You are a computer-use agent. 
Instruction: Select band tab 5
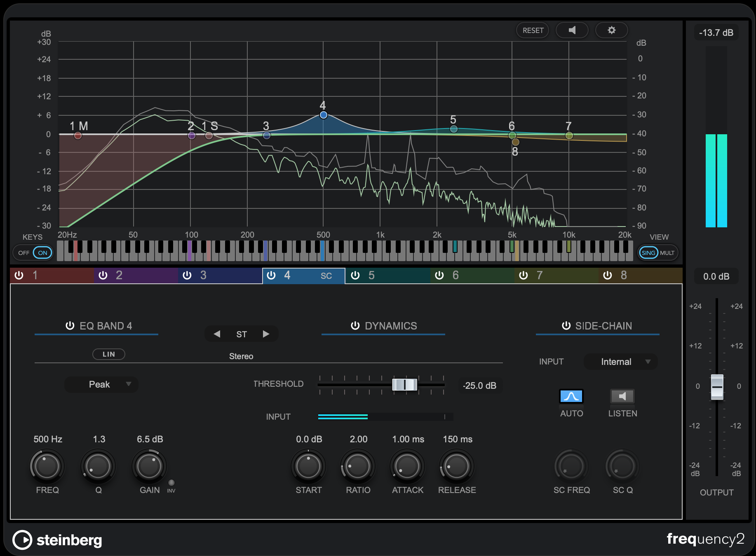(x=388, y=275)
